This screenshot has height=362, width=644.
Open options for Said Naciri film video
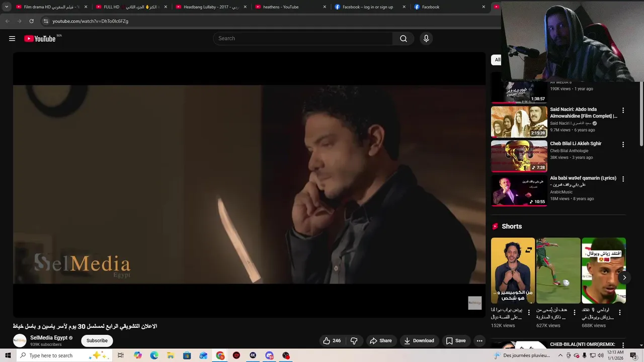click(x=623, y=110)
